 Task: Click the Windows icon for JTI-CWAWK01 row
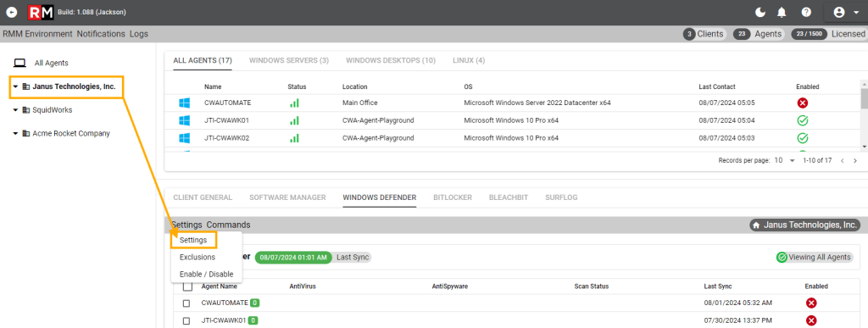pyautogui.click(x=184, y=120)
